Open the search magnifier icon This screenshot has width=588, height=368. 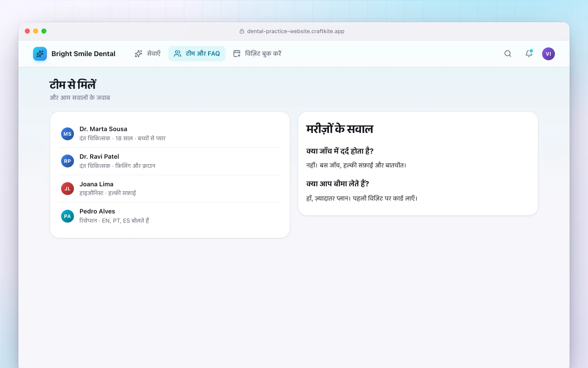tap(508, 54)
